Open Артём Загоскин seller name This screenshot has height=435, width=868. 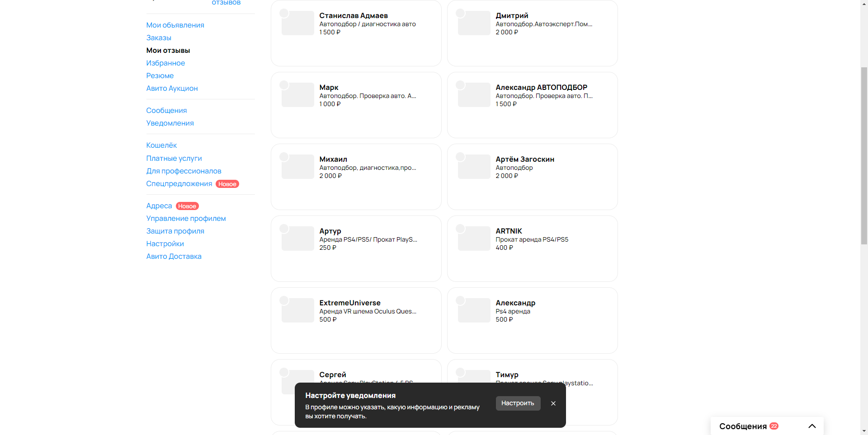point(525,159)
